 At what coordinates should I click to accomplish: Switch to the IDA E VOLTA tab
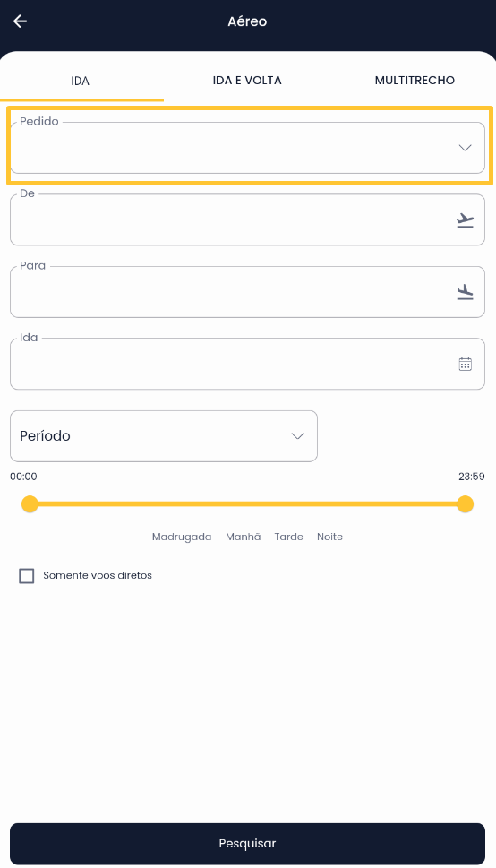coord(247,81)
